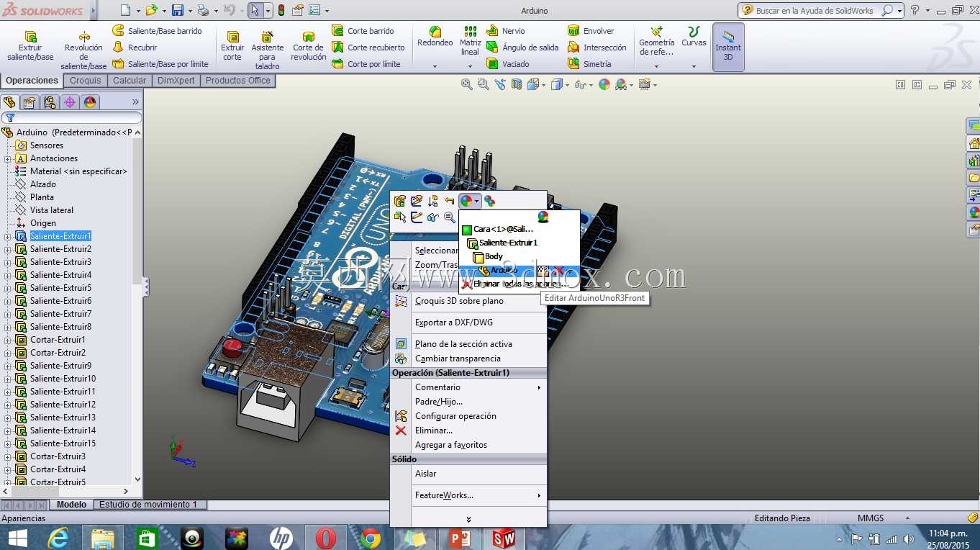Expand the Anotaciones tree node
Image resolution: width=980 pixels, height=550 pixels.
tap(8, 158)
